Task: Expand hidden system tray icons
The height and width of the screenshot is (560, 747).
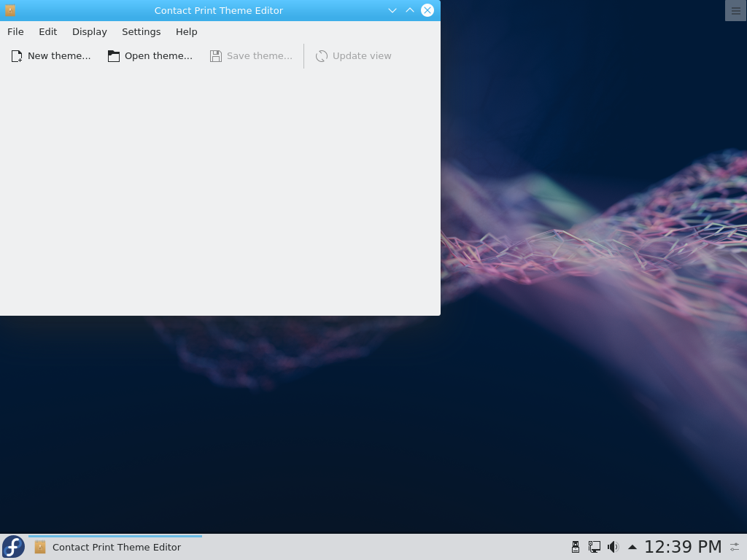Action: click(632, 547)
